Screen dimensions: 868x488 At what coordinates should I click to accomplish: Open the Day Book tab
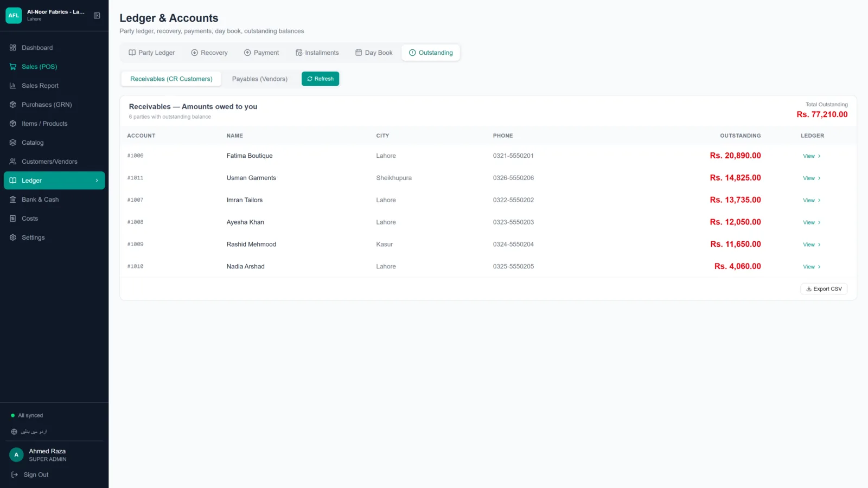click(374, 53)
